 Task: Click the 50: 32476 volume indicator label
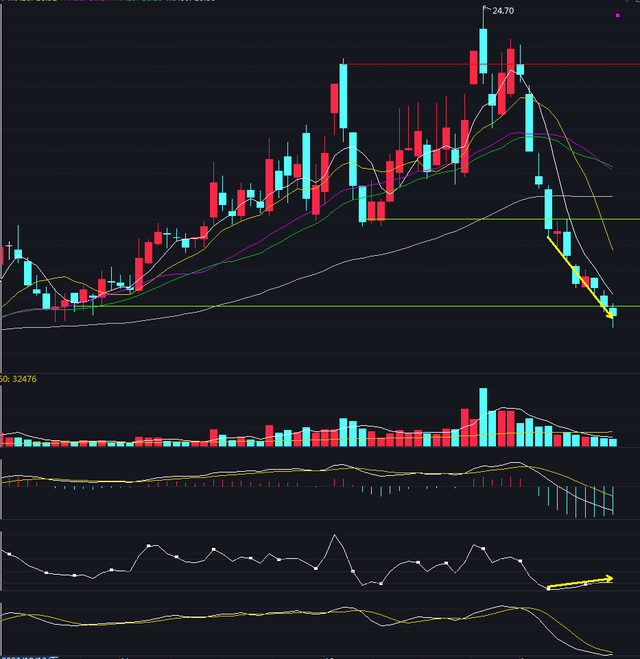pos(18,379)
